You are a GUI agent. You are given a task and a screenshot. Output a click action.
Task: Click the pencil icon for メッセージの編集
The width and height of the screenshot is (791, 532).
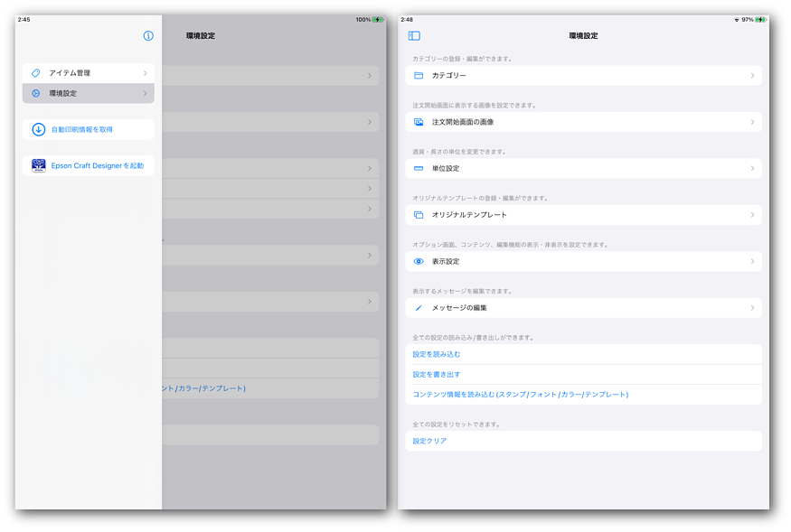coord(419,308)
